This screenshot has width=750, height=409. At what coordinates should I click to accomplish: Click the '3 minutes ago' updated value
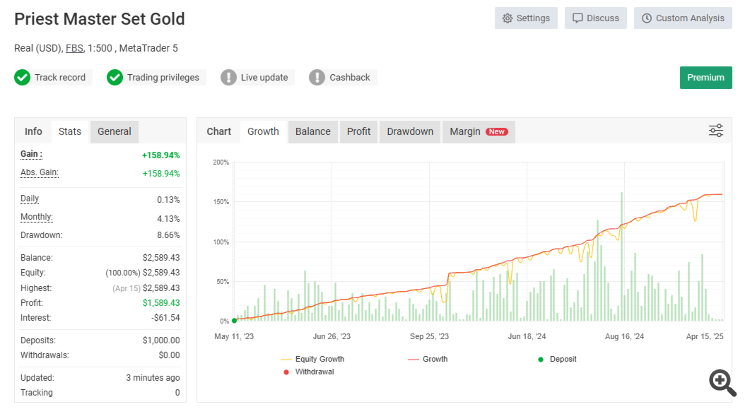click(x=153, y=378)
